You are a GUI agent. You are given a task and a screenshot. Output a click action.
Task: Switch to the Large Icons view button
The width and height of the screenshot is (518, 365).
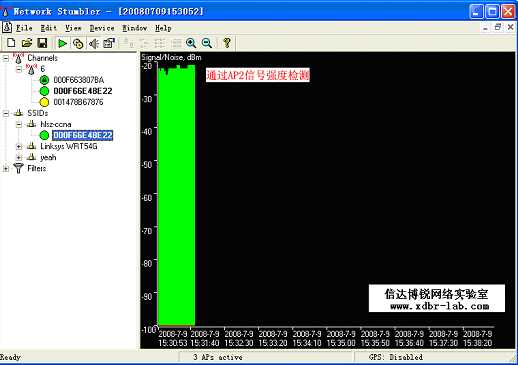pyautogui.click(x=127, y=43)
